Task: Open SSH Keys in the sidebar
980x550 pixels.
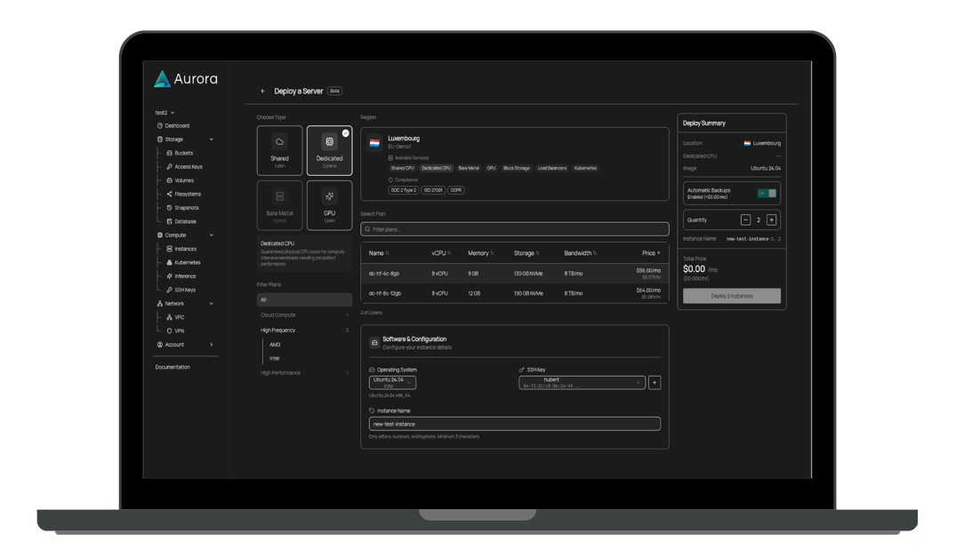Action: coord(184,290)
